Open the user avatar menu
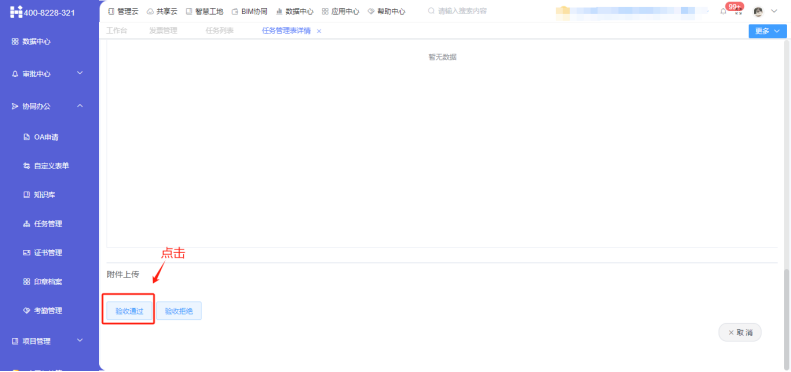The height and width of the screenshot is (372, 791). pyautogui.click(x=758, y=11)
